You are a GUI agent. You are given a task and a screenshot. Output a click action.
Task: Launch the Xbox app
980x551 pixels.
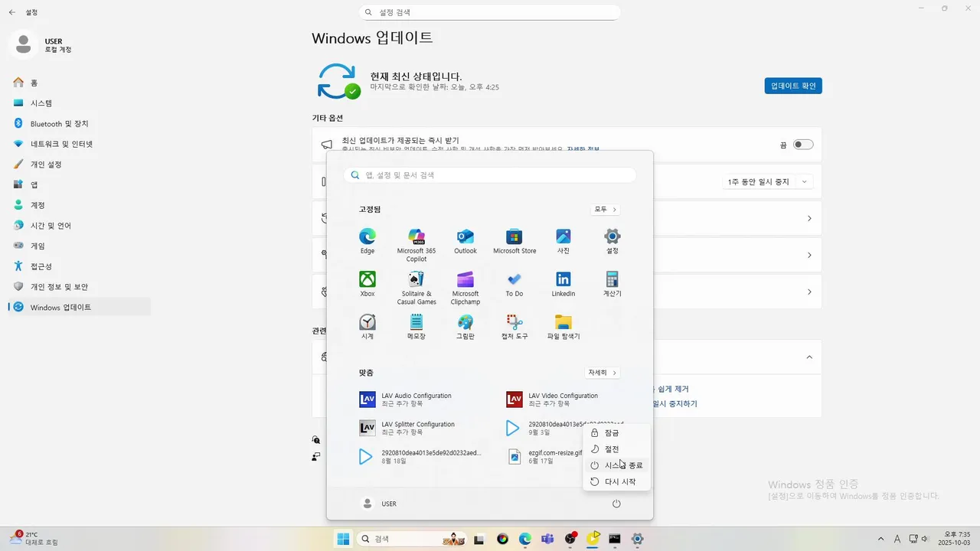click(x=367, y=284)
